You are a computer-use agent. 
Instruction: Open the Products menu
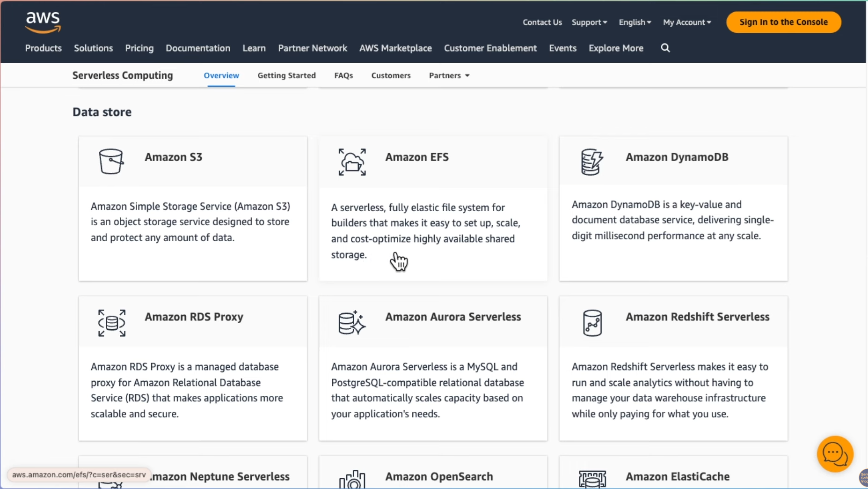point(43,48)
